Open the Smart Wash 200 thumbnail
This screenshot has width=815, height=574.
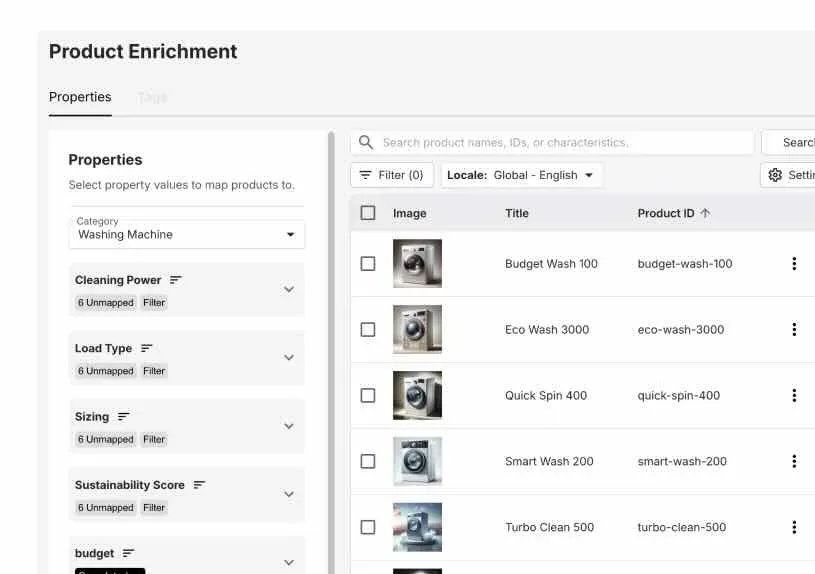point(417,461)
